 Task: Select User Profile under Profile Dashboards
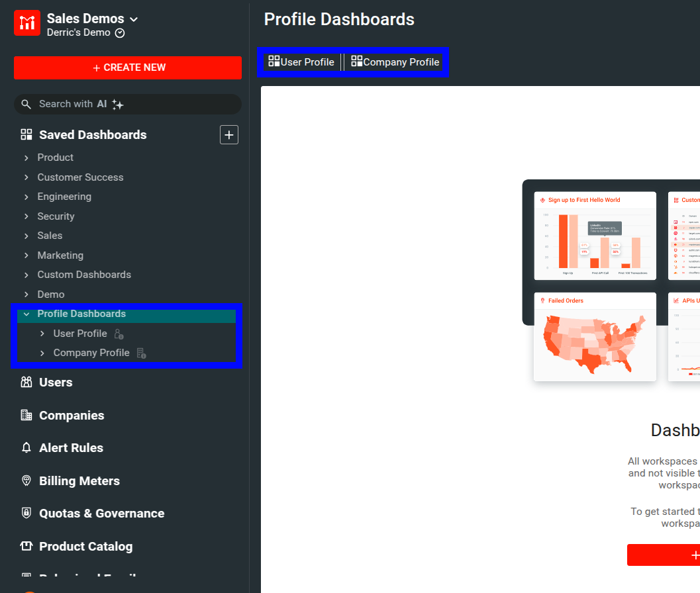click(79, 334)
